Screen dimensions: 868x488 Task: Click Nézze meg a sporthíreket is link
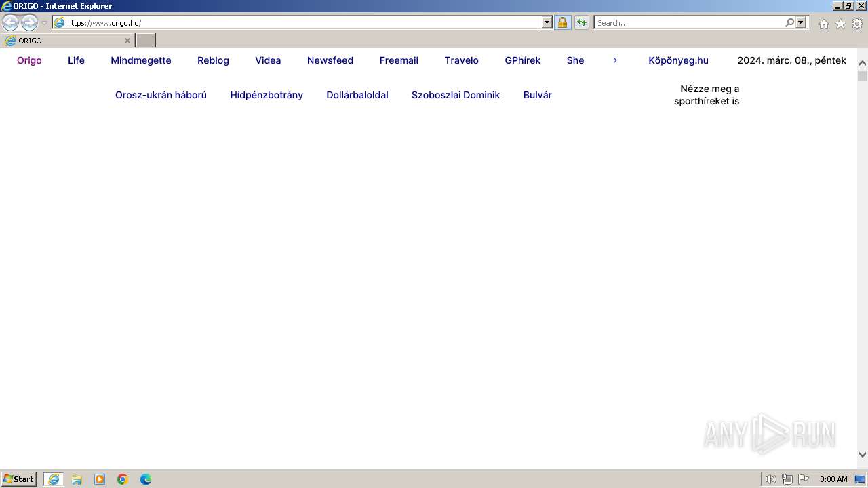(707, 95)
